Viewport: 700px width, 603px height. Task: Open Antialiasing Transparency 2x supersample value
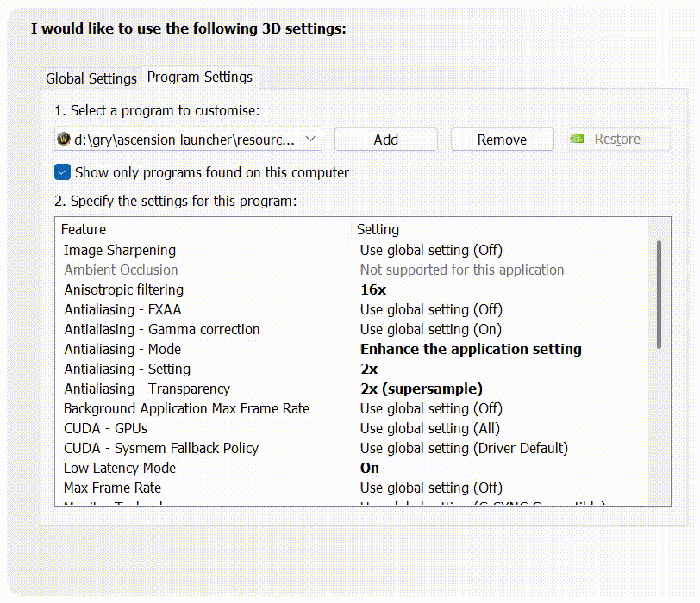(422, 389)
